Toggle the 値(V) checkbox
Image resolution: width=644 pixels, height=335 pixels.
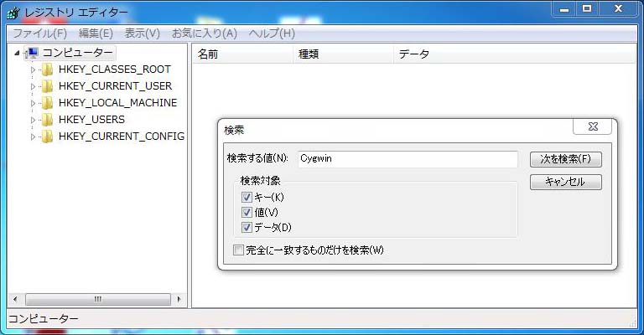tap(247, 213)
